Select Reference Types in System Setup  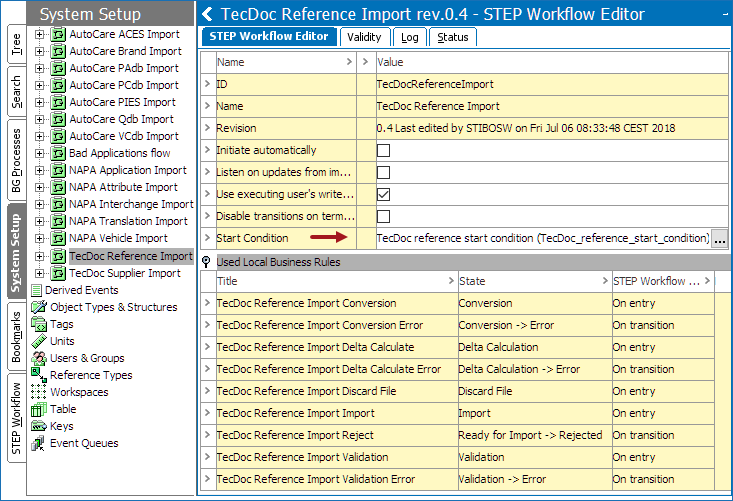[91, 375]
